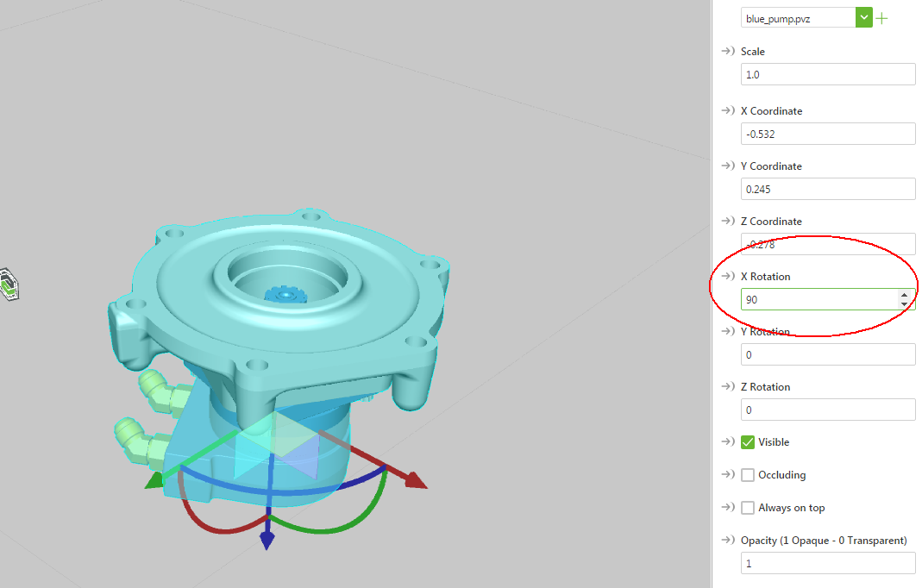Click the Y Rotation input field
The height and width of the screenshot is (588, 922).
(828, 354)
